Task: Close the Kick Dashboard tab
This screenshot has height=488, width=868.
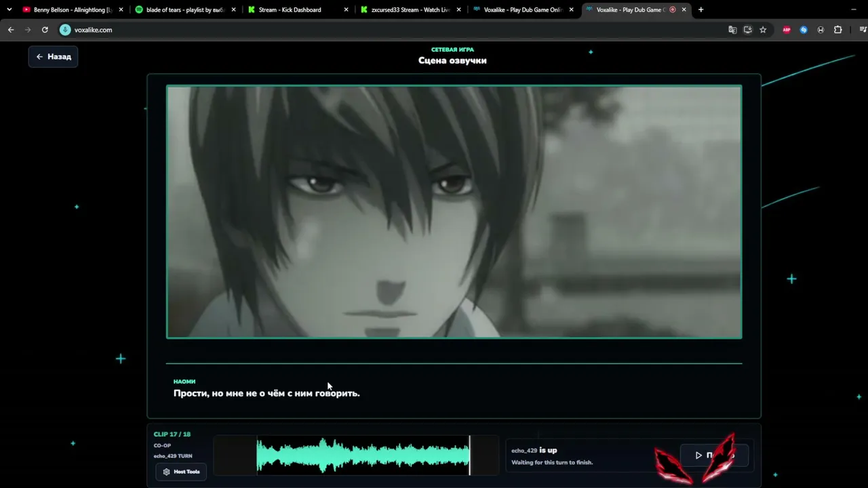Action: 346,9
